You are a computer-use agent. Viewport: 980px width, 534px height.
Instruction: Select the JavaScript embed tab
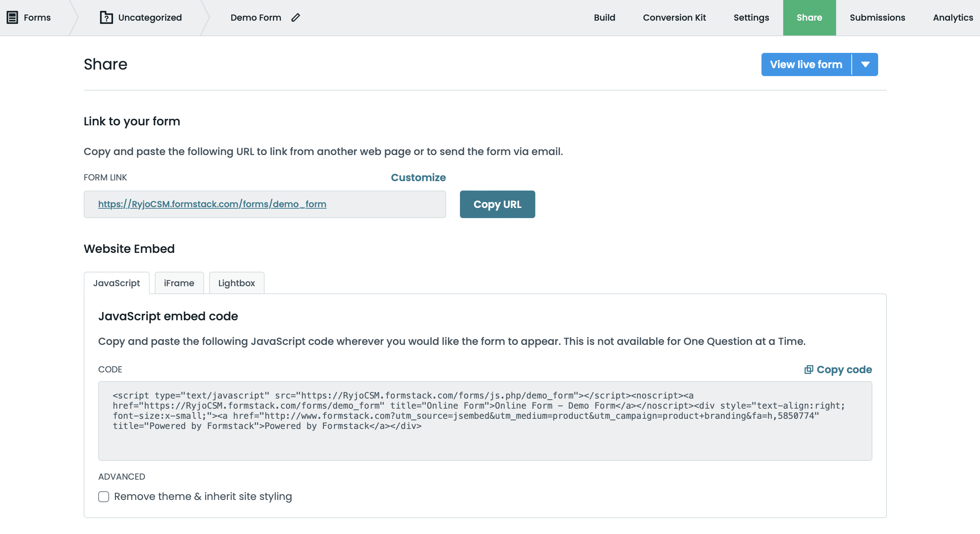[x=116, y=283]
